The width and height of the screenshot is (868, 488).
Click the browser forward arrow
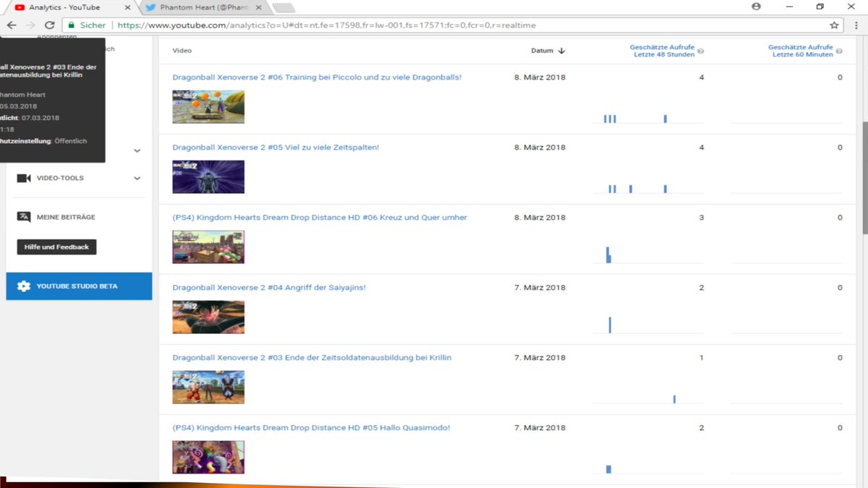[x=30, y=25]
